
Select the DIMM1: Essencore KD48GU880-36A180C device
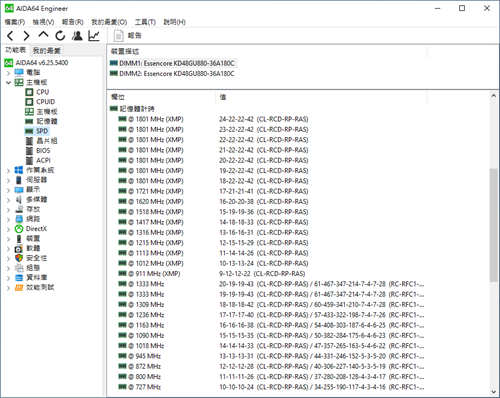[x=172, y=63]
